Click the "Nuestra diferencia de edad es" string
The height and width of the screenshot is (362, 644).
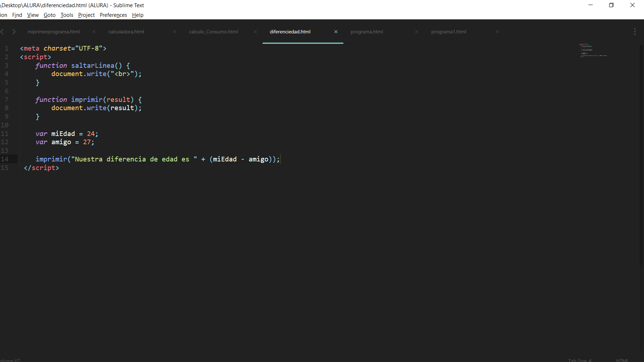pos(134,159)
